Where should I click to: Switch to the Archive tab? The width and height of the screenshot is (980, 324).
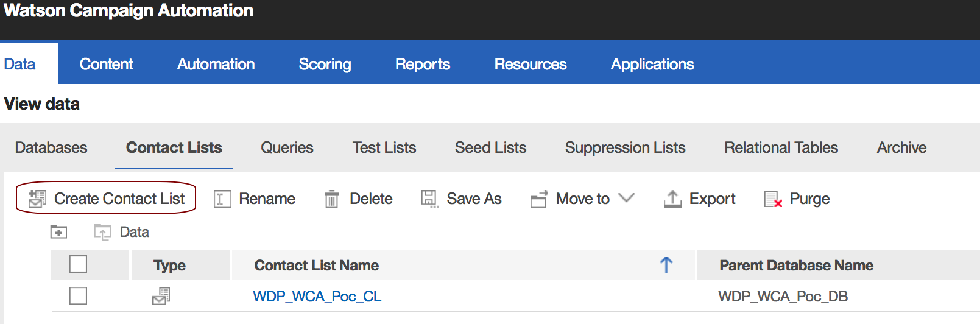[x=901, y=147]
